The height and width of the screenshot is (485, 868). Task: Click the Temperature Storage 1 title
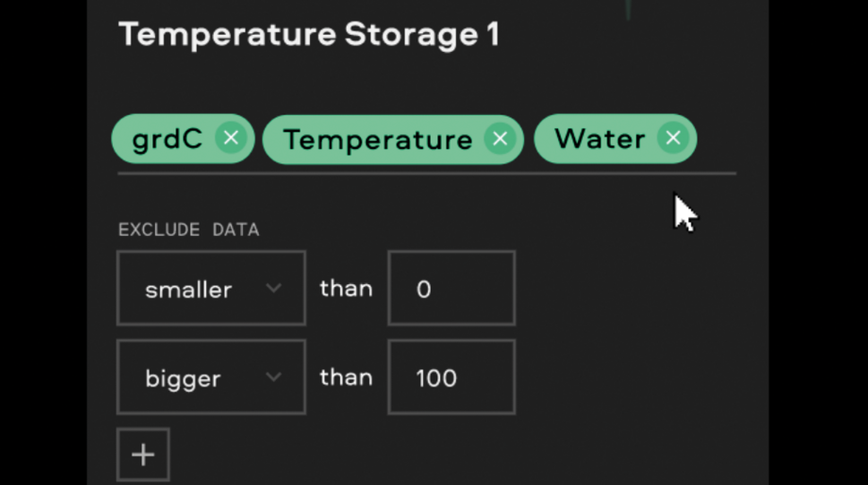click(x=309, y=34)
